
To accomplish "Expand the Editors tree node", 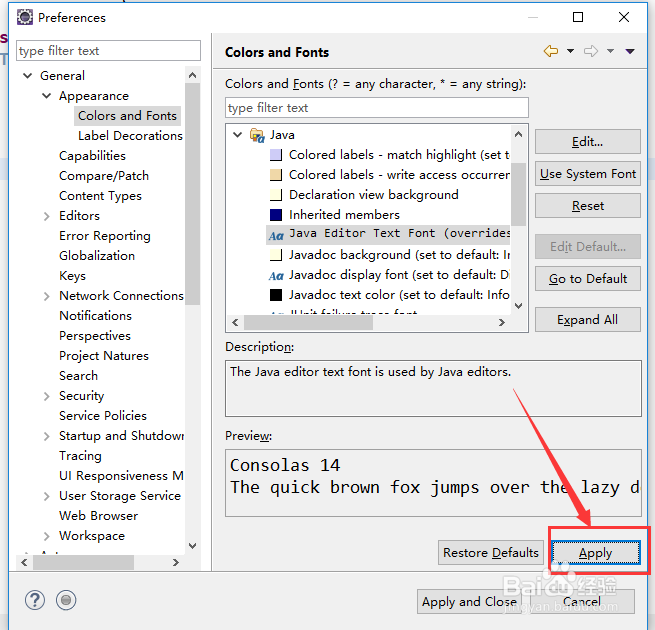I will coord(47,216).
